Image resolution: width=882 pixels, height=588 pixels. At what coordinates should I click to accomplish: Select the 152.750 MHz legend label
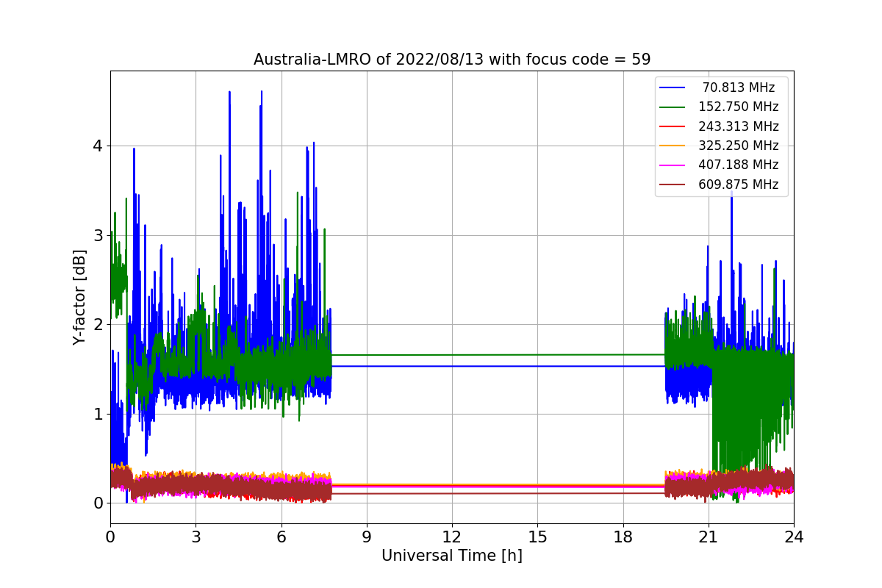click(x=739, y=107)
